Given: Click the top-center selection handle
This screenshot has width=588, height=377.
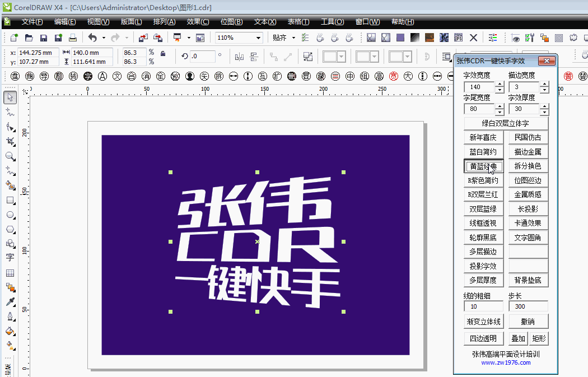Looking at the screenshot, I should click(257, 172).
